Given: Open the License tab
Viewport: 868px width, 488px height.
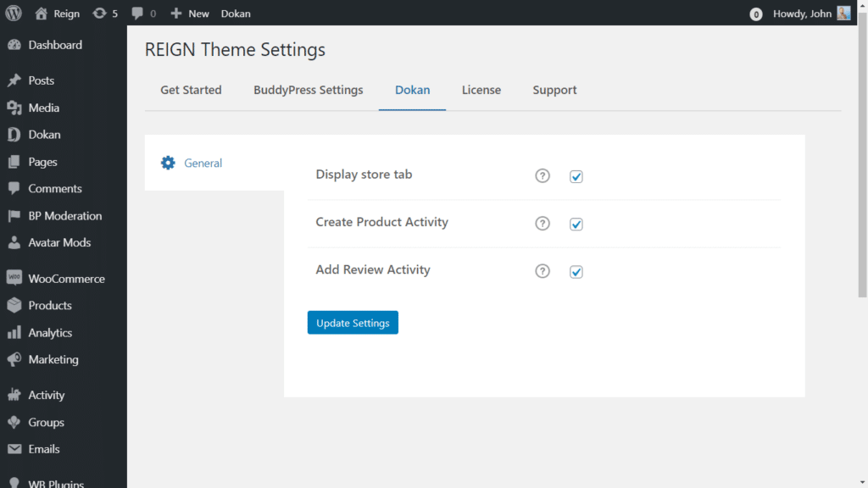Looking at the screenshot, I should point(481,90).
